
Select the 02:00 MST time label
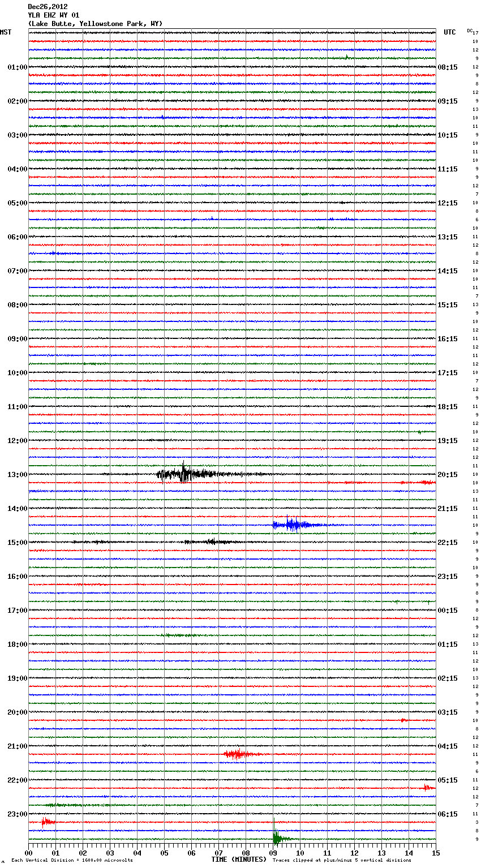click(x=17, y=101)
